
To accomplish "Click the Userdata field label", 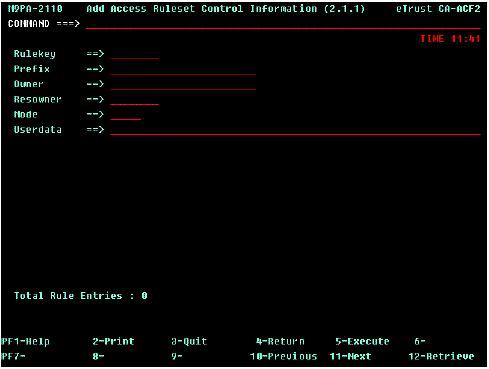I will click(x=38, y=130).
